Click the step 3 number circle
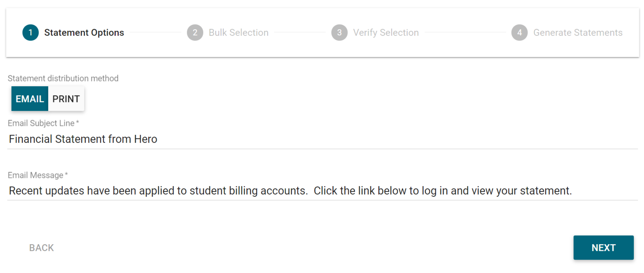 point(339,33)
